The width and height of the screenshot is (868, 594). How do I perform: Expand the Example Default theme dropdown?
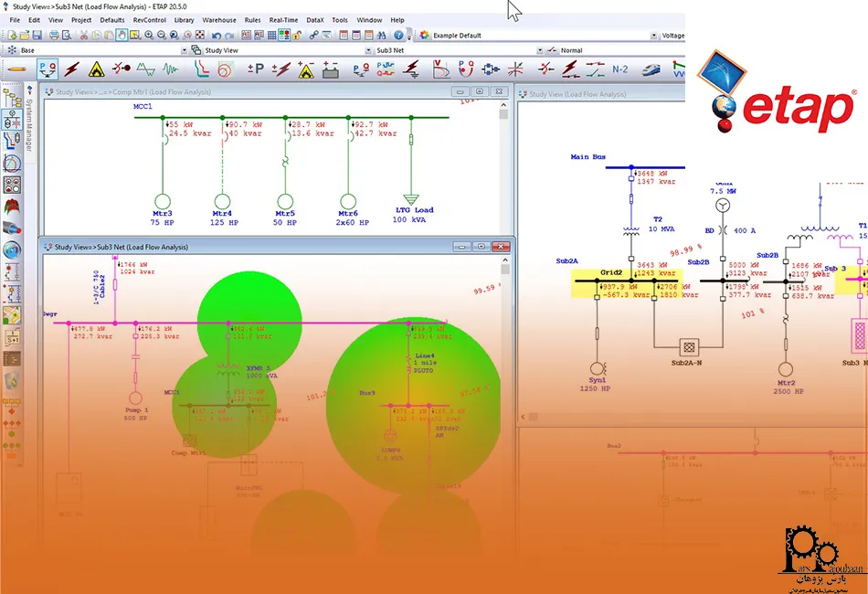tap(653, 35)
